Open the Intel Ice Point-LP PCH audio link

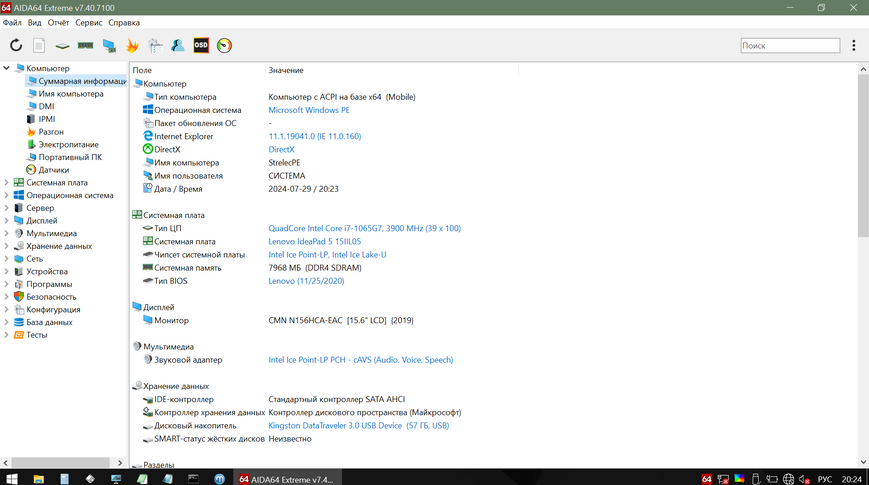[x=361, y=360]
